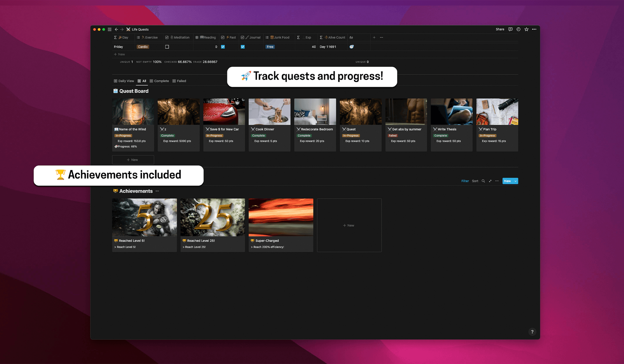Viewport: 624px width, 364px height.
Task: Expand Achievements database to full page
Action: pos(490,181)
